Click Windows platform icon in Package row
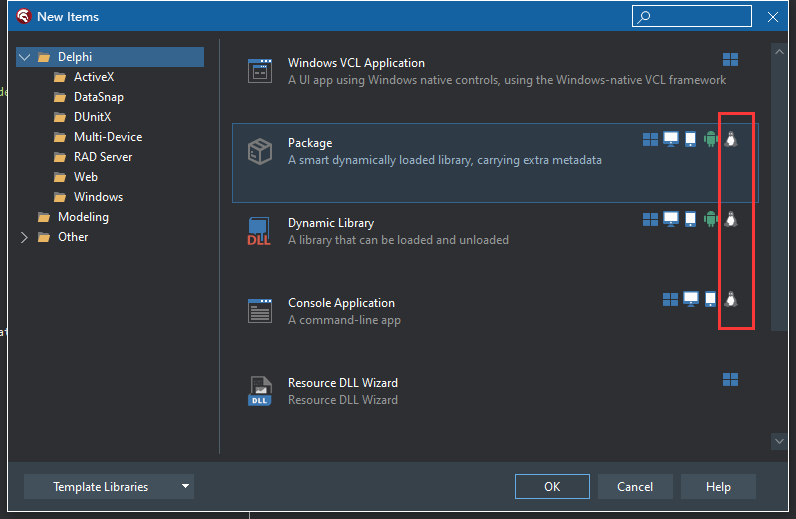This screenshot has width=796, height=519. point(650,140)
